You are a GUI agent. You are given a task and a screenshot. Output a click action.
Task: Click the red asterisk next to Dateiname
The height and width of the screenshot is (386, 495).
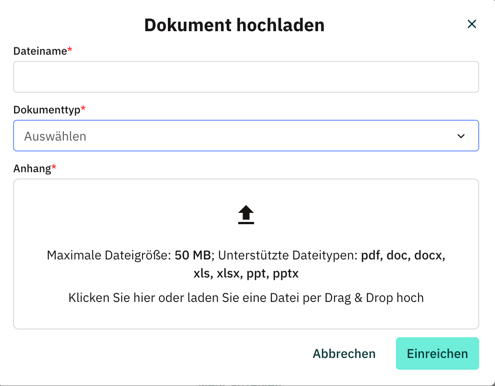(70, 49)
